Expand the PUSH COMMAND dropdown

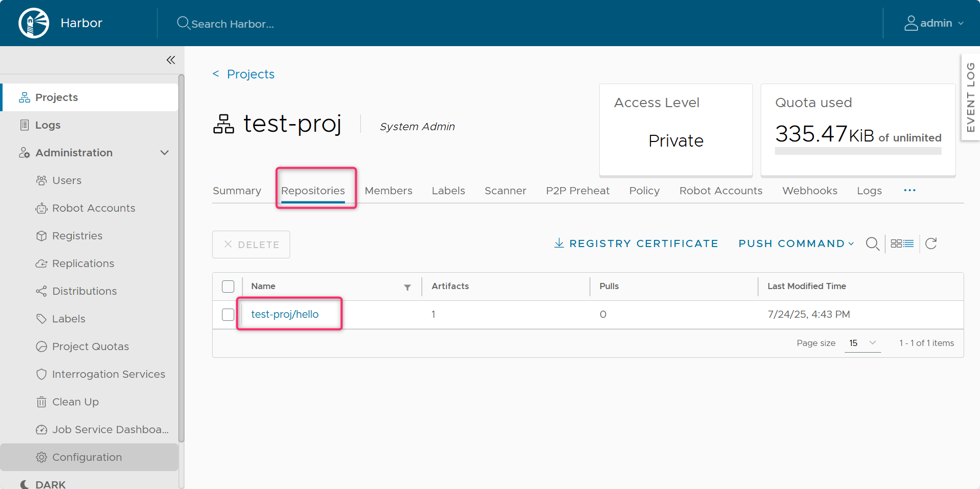[x=796, y=243]
